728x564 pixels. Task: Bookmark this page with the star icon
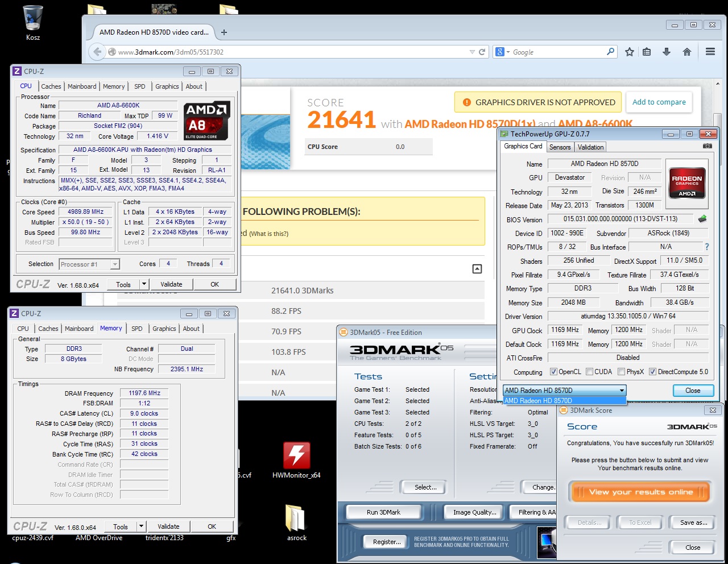point(630,52)
